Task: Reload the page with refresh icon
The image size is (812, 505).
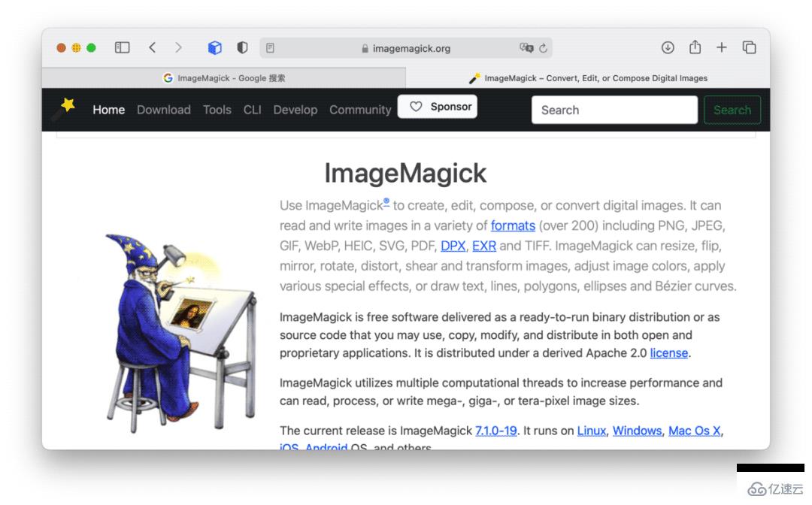Action: click(544, 48)
